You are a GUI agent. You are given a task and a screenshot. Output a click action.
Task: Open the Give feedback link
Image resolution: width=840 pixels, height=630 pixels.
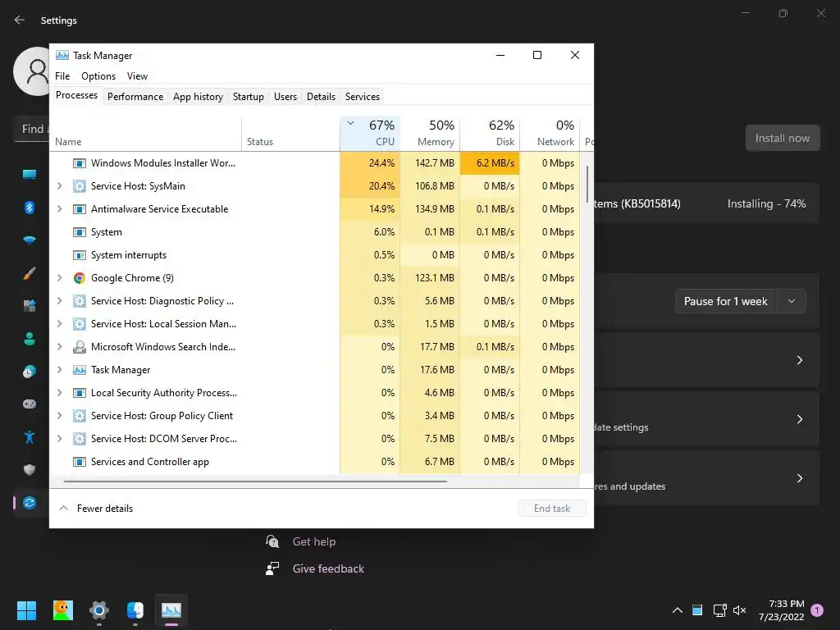point(328,569)
